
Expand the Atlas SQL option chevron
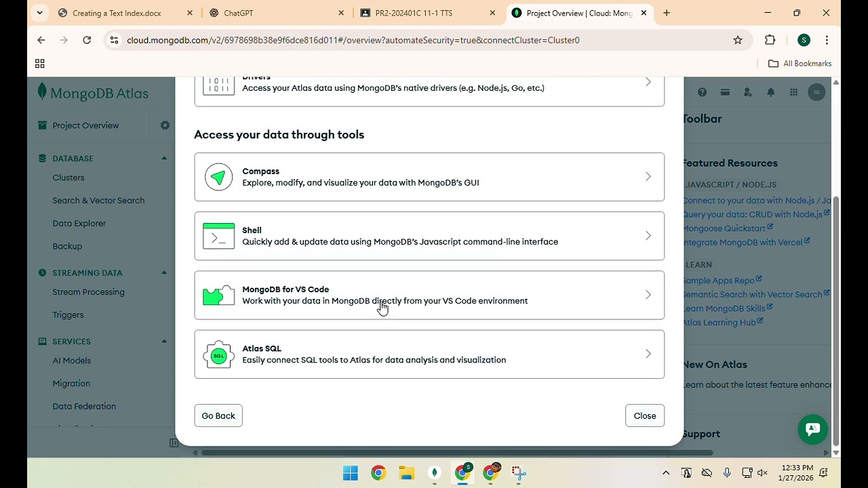648,354
